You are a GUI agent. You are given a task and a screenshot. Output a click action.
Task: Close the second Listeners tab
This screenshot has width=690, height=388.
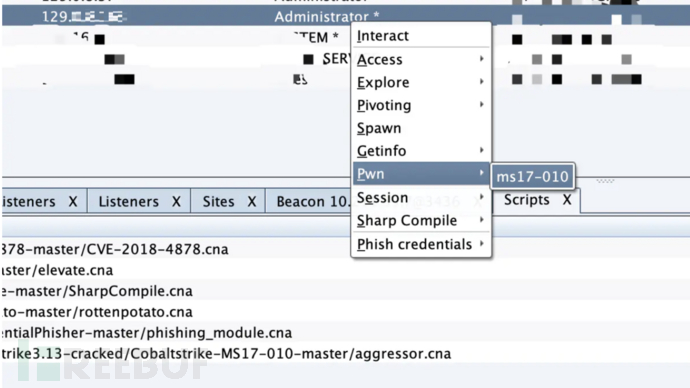[x=176, y=201]
